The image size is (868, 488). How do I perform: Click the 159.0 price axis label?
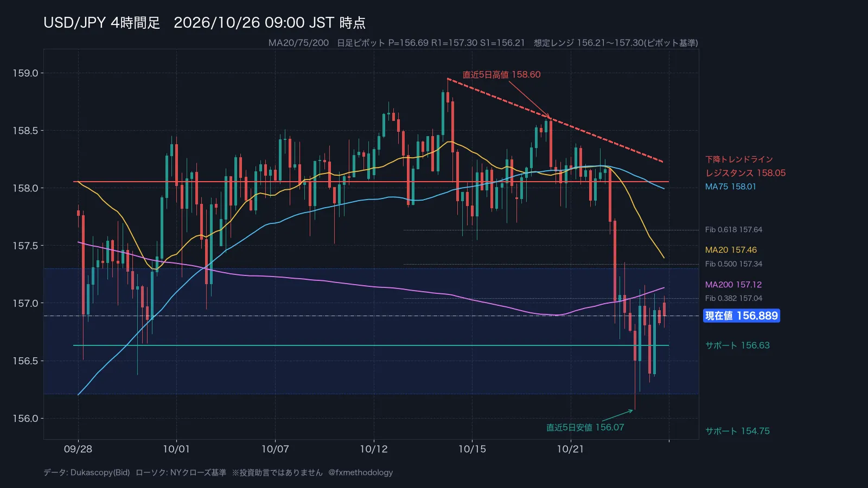pyautogui.click(x=25, y=73)
